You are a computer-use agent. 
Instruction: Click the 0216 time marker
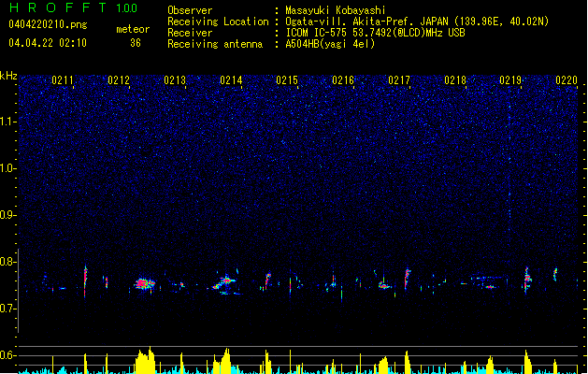[x=343, y=80]
